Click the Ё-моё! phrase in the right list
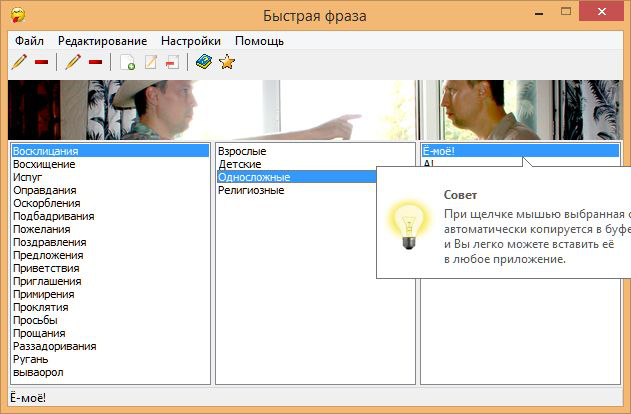The width and height of the screenshot is (631, 414). click(x=520, y=151)
